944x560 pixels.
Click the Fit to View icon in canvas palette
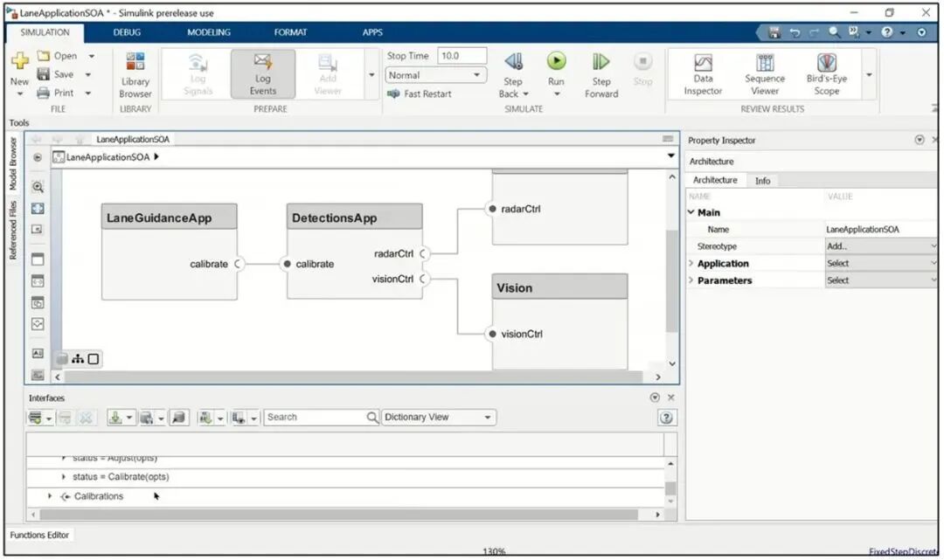tap(38, 208)
